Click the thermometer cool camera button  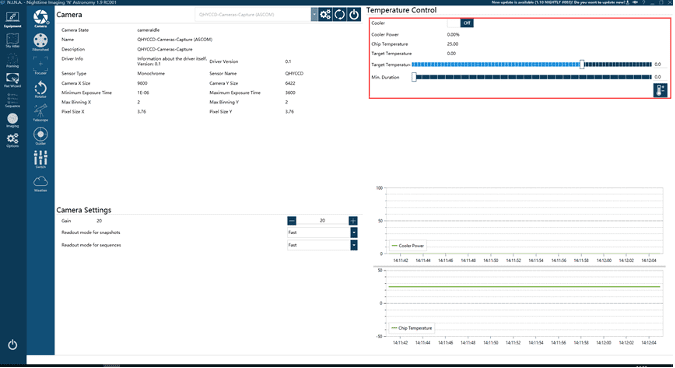660,90
